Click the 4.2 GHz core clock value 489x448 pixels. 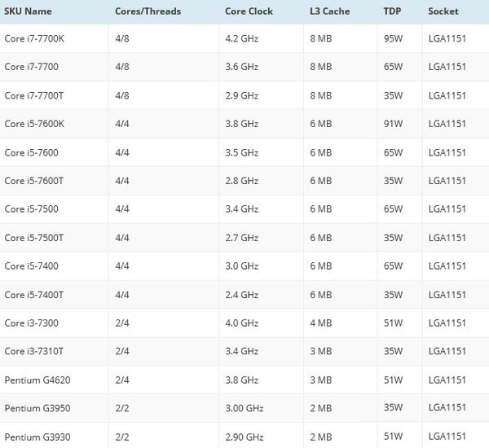[x=242, y=38]
